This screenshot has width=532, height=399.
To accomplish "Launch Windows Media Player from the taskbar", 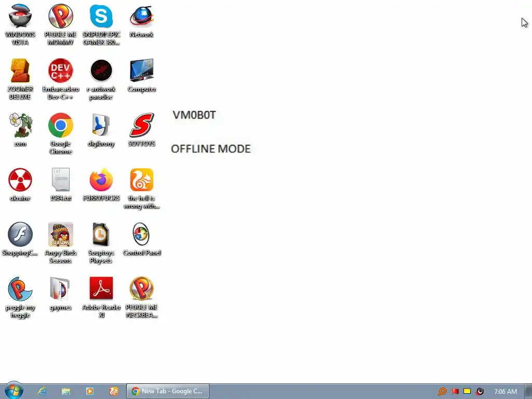I will 90,391.
